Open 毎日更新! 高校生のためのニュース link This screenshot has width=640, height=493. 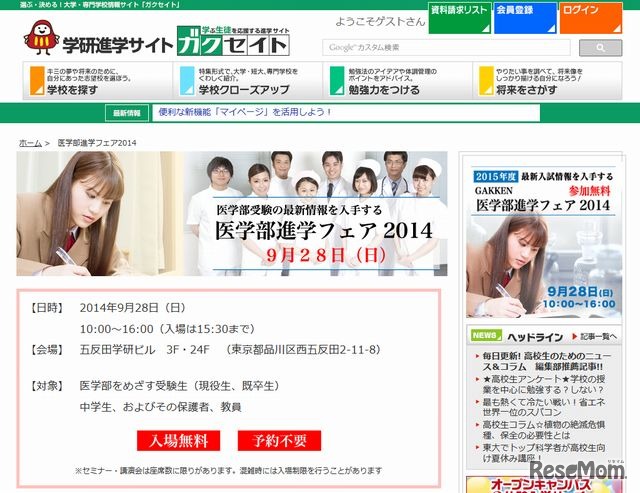pyautogui.click(x=547, y=361)
